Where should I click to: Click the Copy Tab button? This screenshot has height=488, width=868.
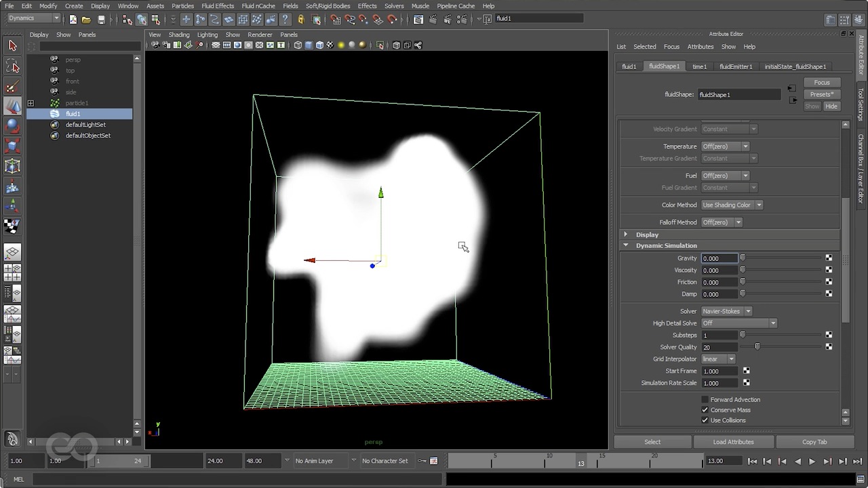814,441
